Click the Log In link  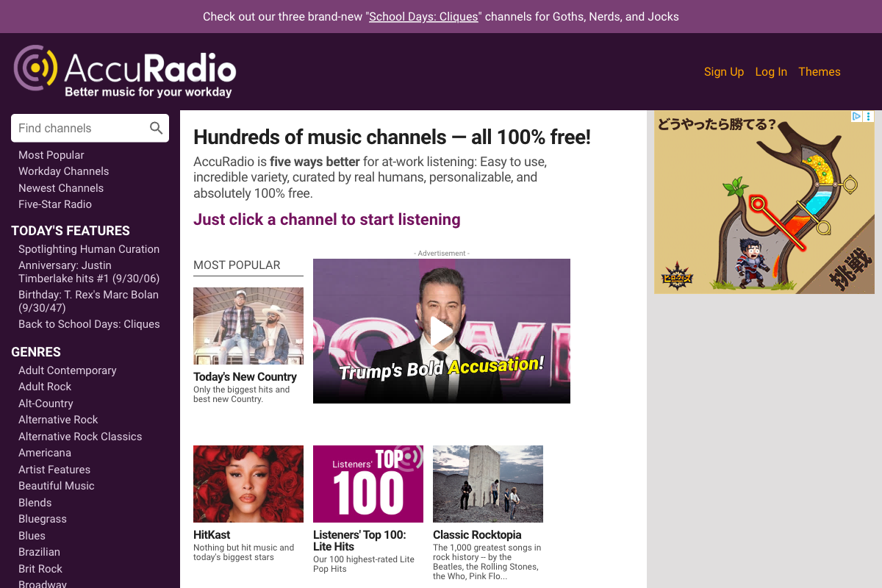point(771,71)
